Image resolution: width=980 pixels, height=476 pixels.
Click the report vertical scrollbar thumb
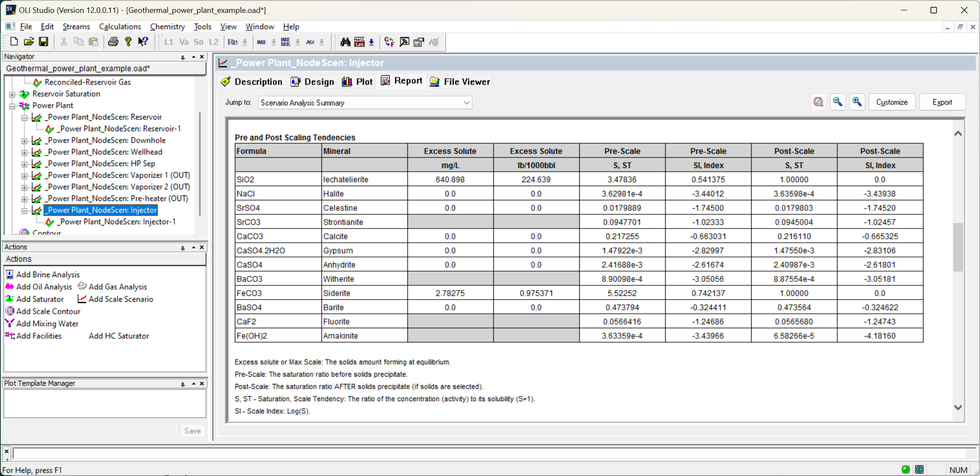click(x=958, y=247)
